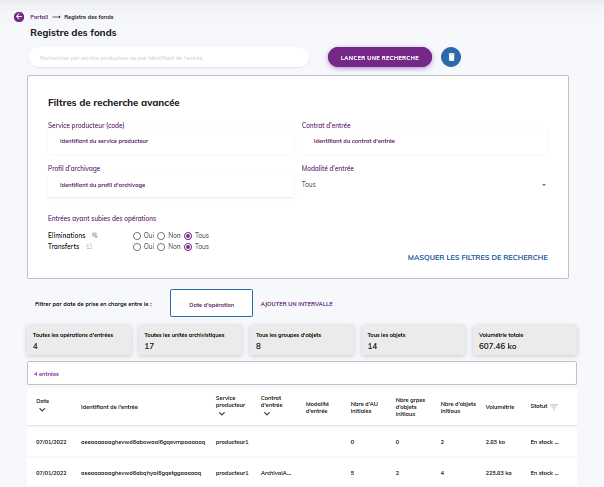Image resolution: width=604 pixels, height=487 pixels.
Task: Click the icon next to Eliminations label
Action: (x=94, y=235)
